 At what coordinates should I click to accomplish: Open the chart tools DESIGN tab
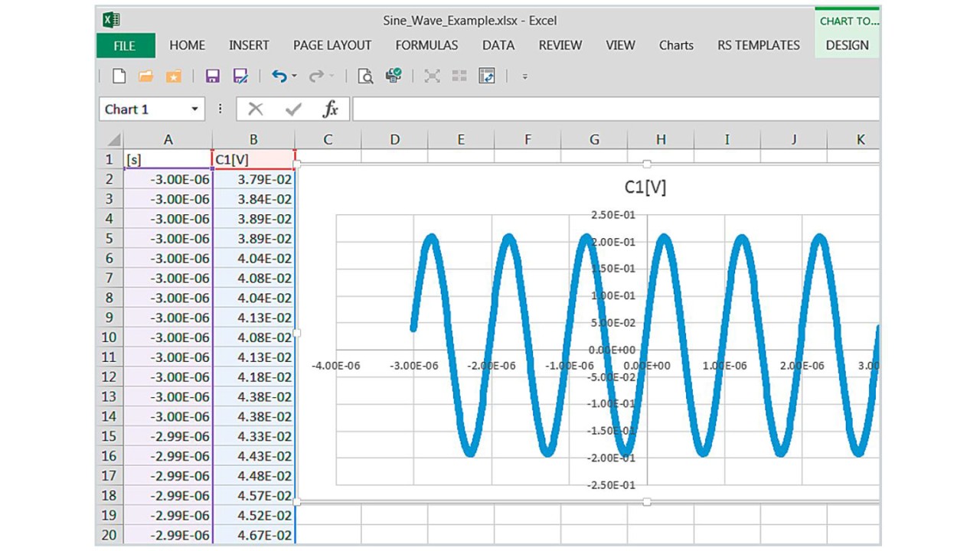pos(848,45)
